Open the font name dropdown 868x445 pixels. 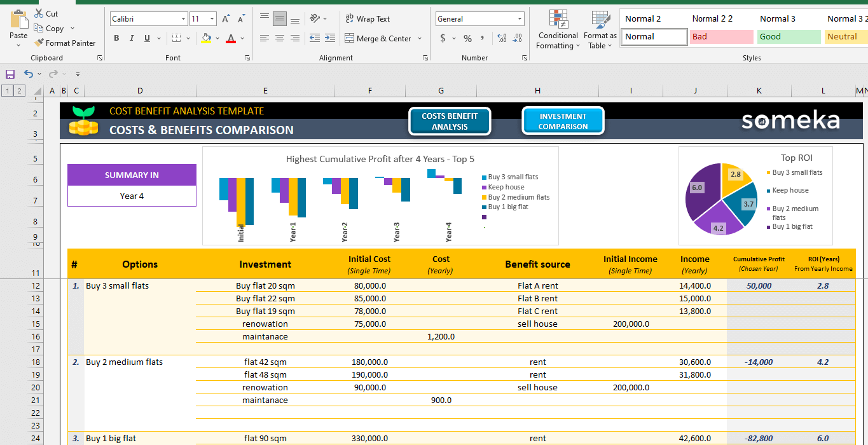click(x=183, y=18)
